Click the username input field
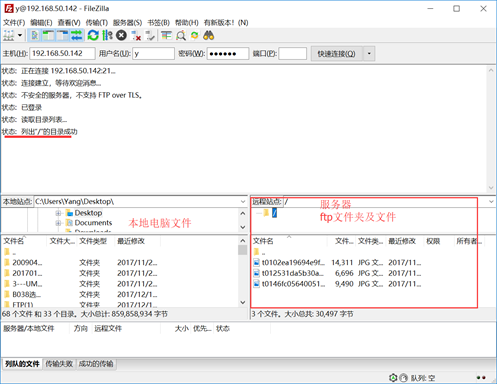This screenshot has width=497, height=384. (x=153, y=53)
